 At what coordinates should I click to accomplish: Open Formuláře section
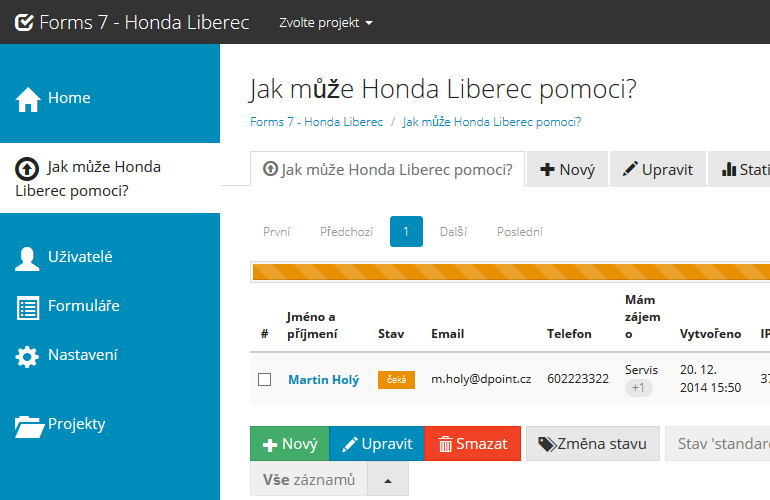coord(110,306)
